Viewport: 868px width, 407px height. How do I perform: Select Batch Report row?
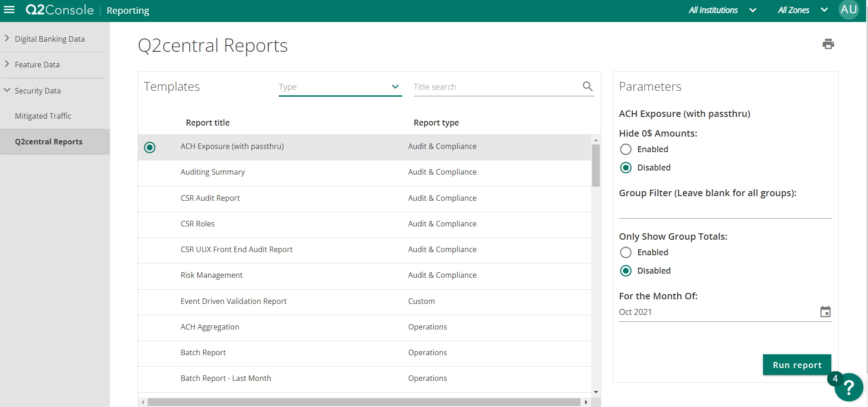pyautogui.click(x=365, y=353)
